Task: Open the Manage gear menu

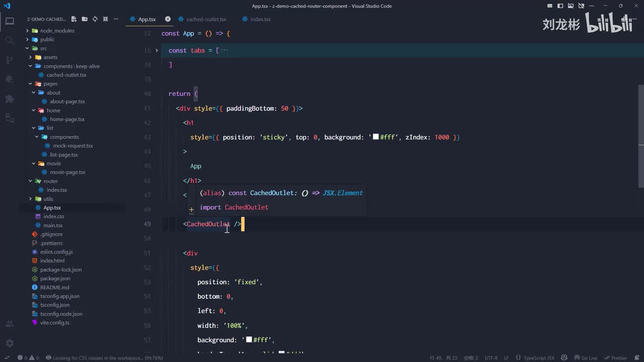Action: [10, 343]
